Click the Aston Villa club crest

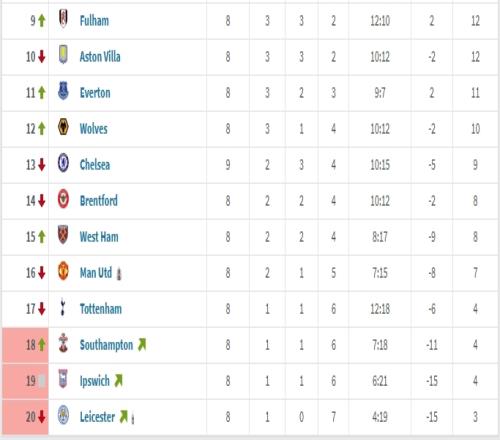click(x=63, y=54)
